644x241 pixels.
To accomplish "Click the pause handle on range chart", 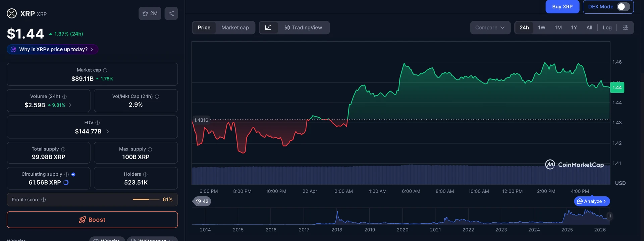I will coord(609,216).
